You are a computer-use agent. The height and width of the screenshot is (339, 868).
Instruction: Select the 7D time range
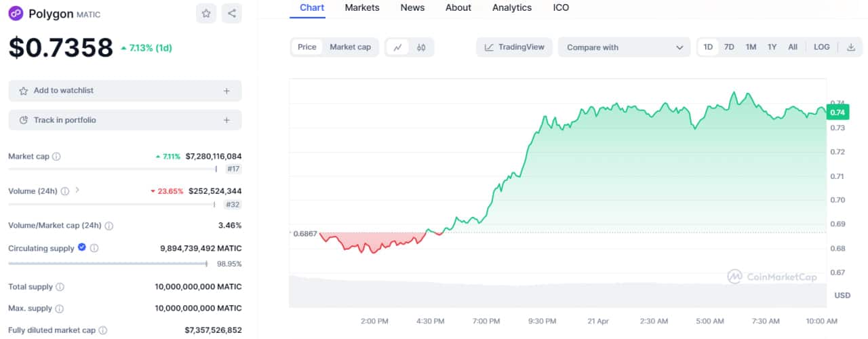tap(729, 47)
